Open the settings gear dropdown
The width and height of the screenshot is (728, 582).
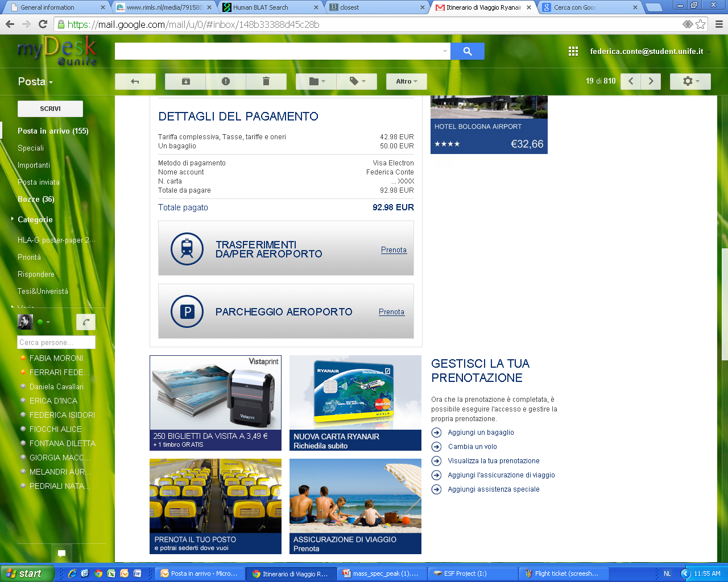click(x=690, y=81)
